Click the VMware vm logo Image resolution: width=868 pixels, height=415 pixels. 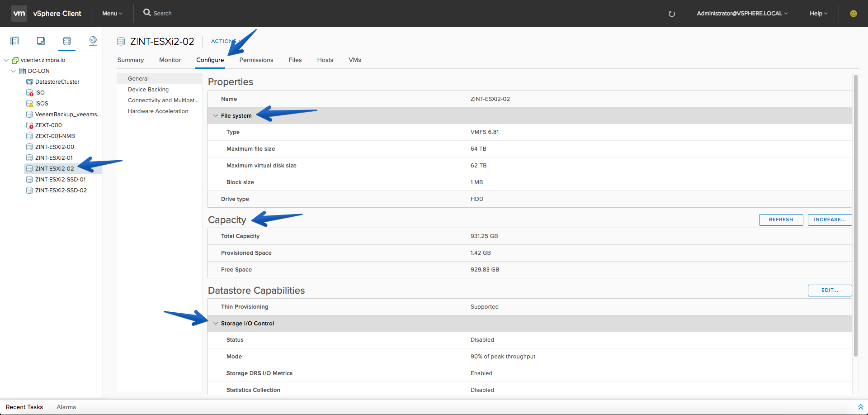(x=19, y=13)
